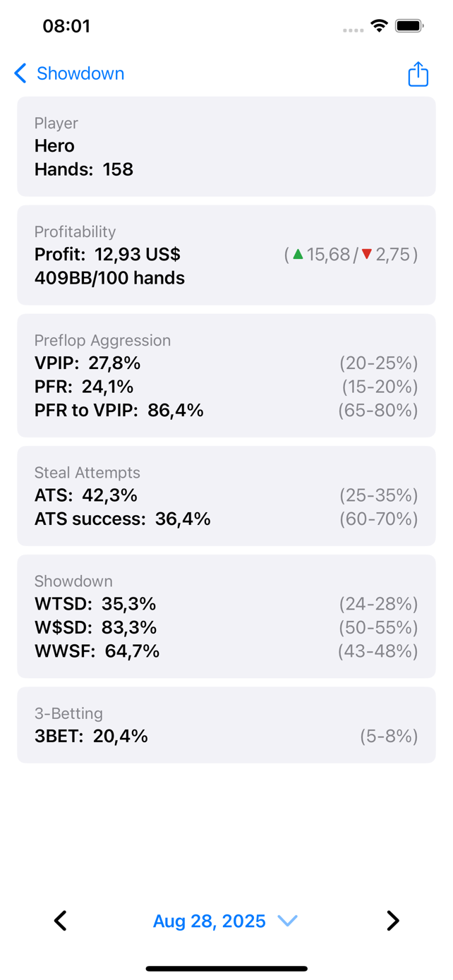Image resolution: width=453 pixels, height=980 pixels.
Task: Tap the WTSD 35,3% stat row
Action: (95, 604)
